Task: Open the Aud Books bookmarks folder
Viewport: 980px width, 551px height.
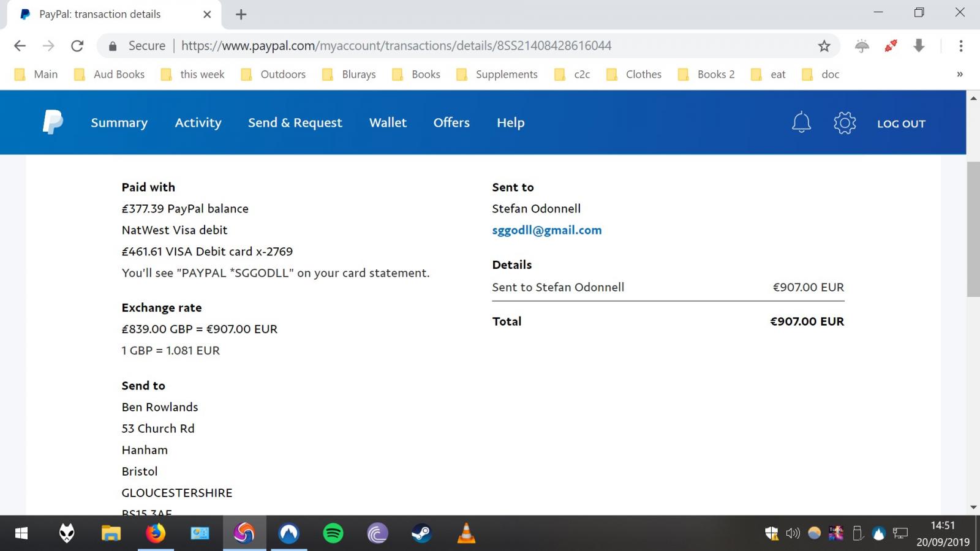Action: (x=109, y=74)
